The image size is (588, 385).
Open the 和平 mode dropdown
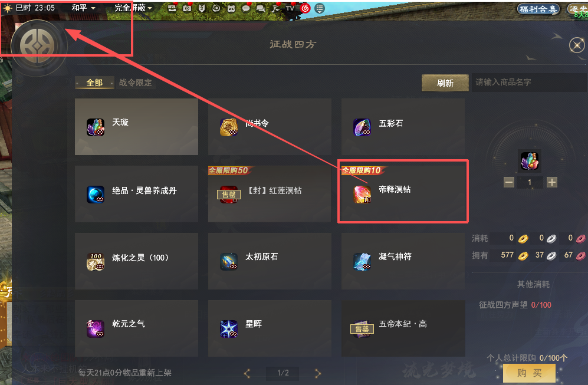click(83, 8)
